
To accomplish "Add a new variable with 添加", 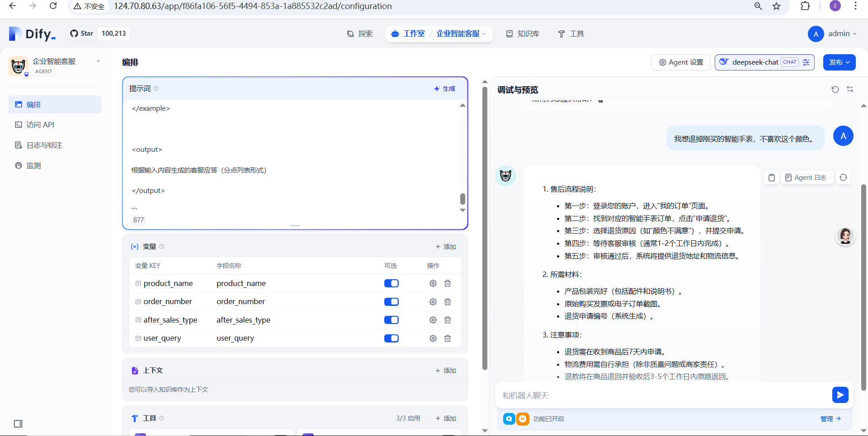I will coord(446,247).
